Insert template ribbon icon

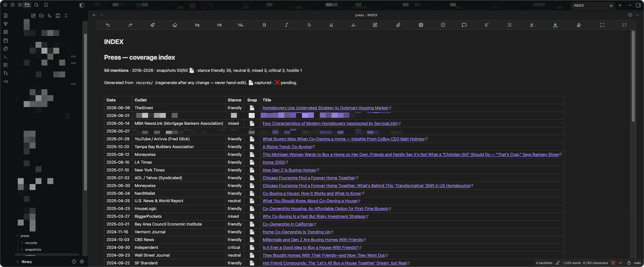(x=6, y=49)
